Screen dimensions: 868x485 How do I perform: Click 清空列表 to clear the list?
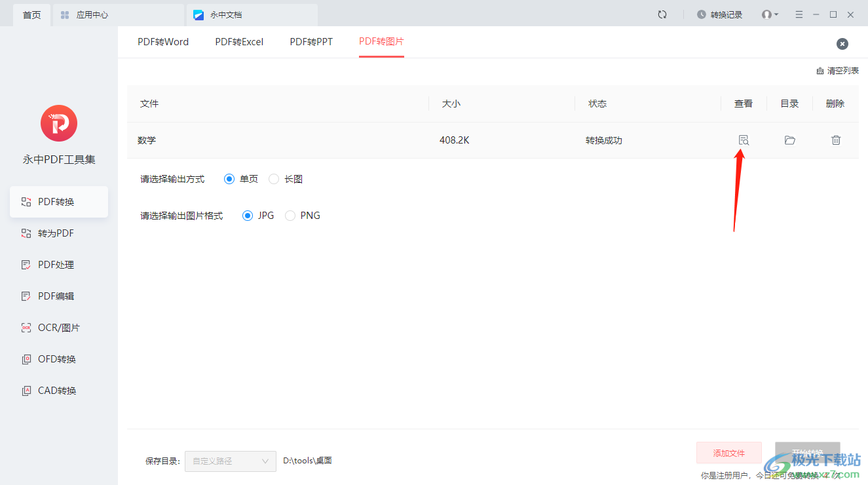pyautogui.click(x=837, y=71)
